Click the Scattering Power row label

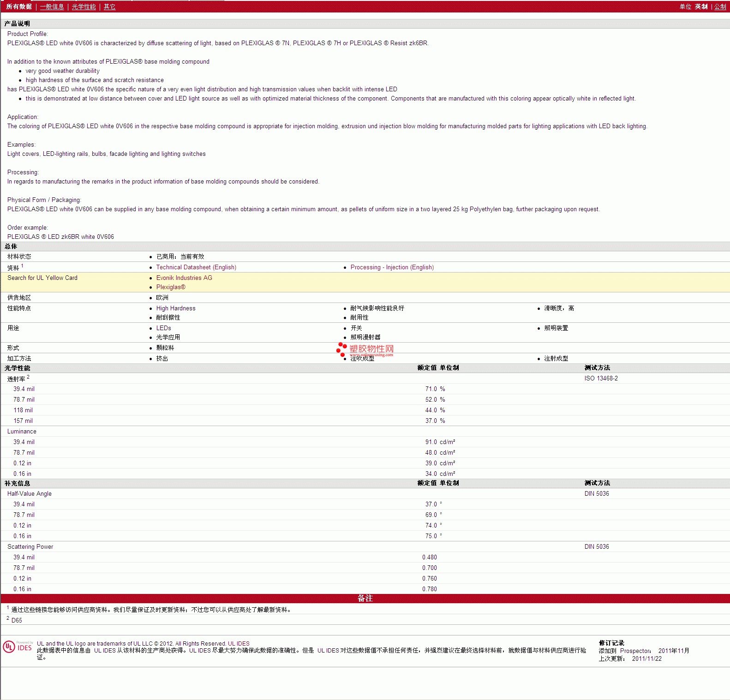click(30, 546)
